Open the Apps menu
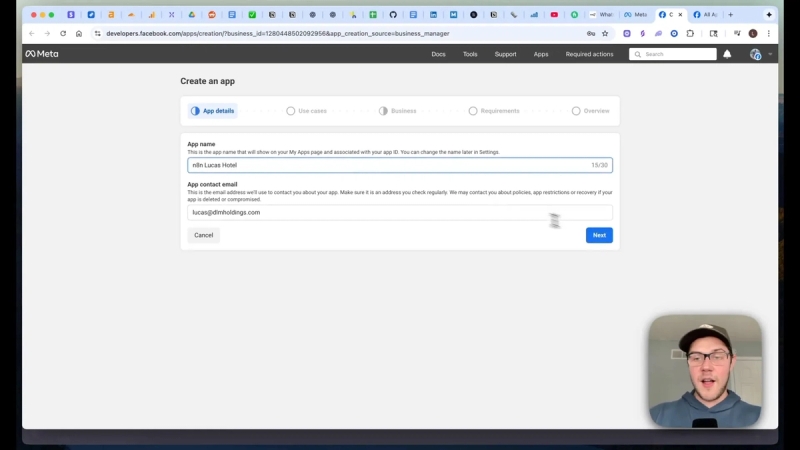Image resolution: width=800 pixels, height=450 pixels. tap(541, 54)
